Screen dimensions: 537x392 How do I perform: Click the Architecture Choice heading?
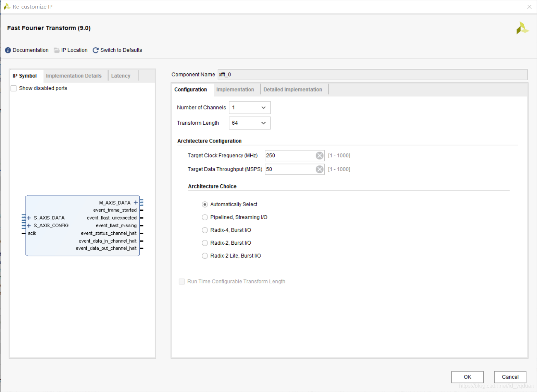click(212, 186)
